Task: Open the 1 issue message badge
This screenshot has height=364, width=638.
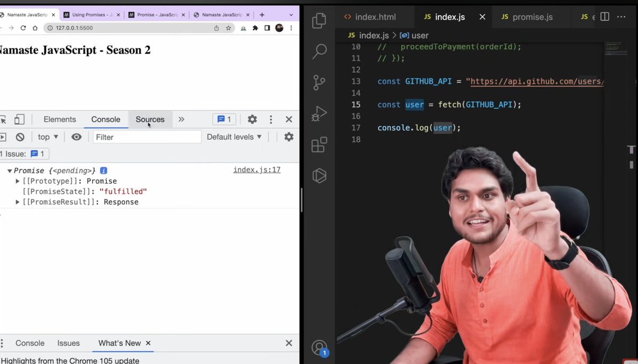Action: pos(224,120)
